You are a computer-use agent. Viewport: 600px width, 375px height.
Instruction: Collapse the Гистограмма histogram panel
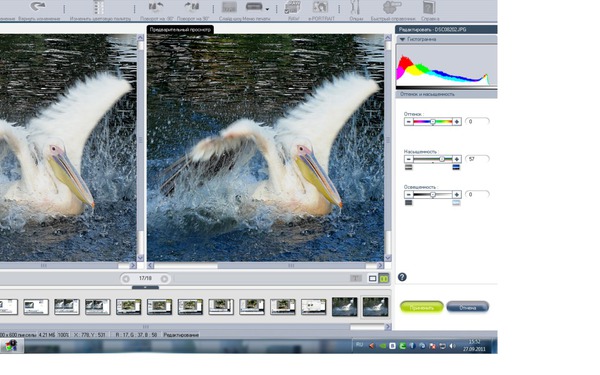click(x=402, y=39)
